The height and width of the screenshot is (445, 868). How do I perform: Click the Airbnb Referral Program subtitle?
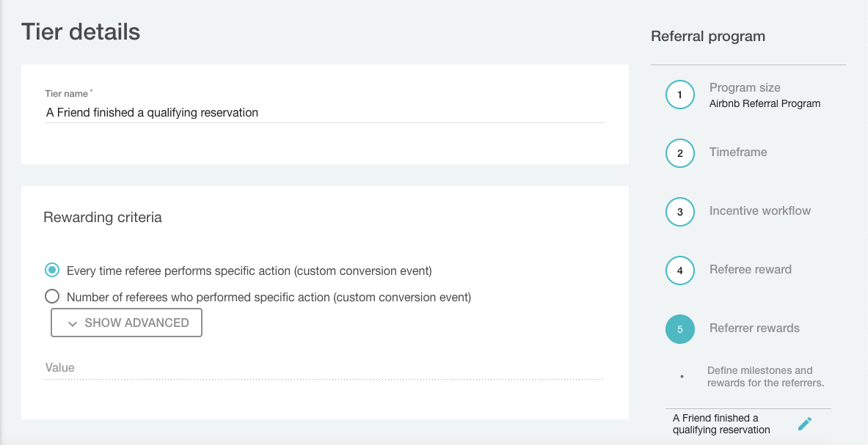[x=765, y=104]
